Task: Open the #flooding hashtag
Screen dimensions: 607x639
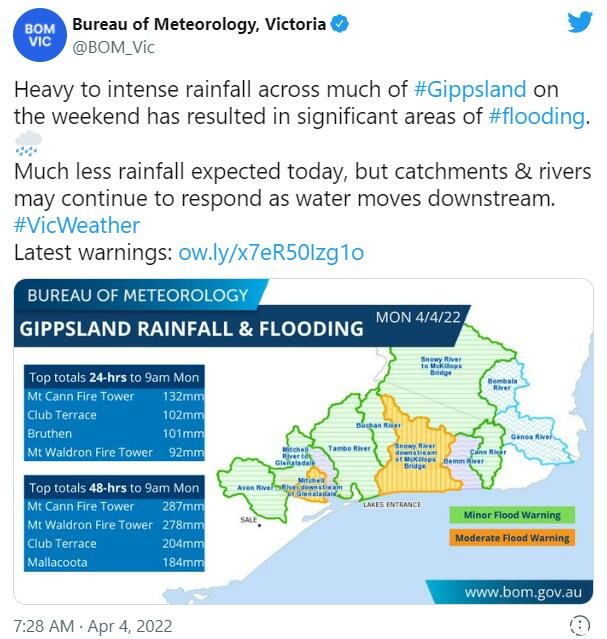Action: coord(536,116)
